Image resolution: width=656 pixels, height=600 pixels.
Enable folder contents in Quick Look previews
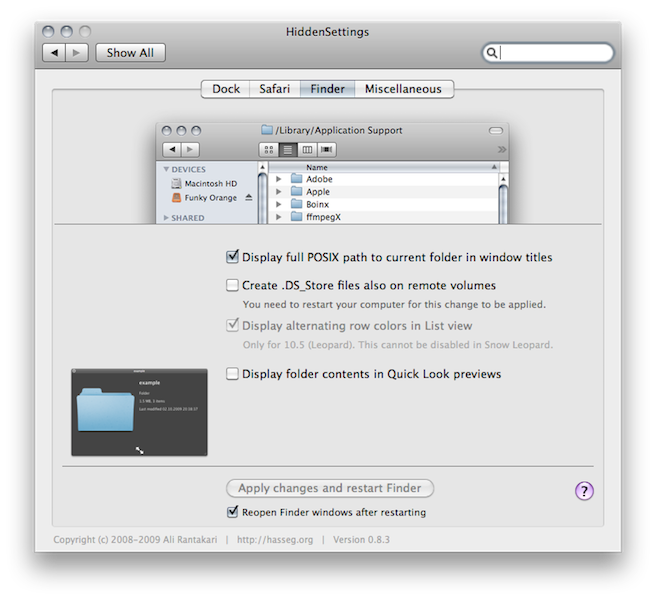pos(233,374)
